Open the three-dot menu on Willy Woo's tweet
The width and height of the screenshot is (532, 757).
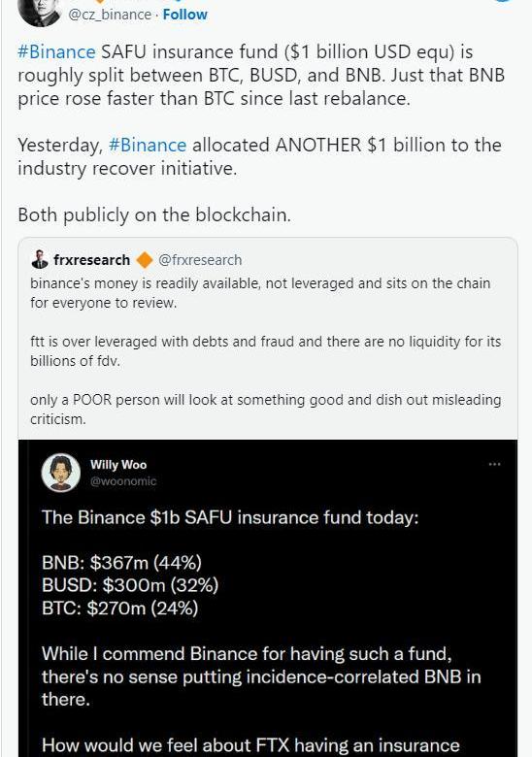494,464
